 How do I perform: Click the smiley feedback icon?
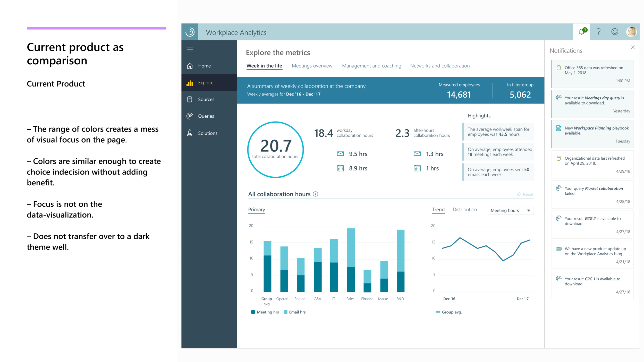pos(615,32)
